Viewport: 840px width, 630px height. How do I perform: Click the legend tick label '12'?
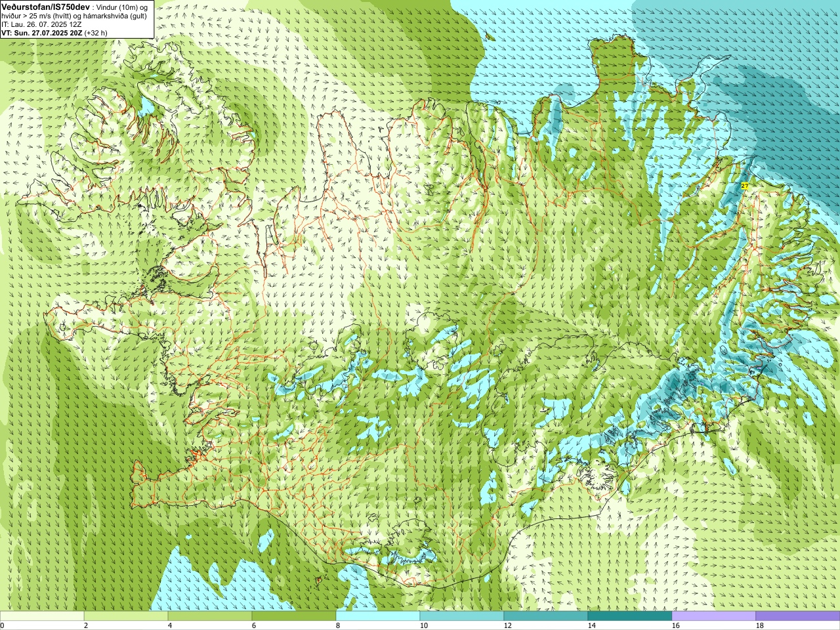click(x=507, y=625)
